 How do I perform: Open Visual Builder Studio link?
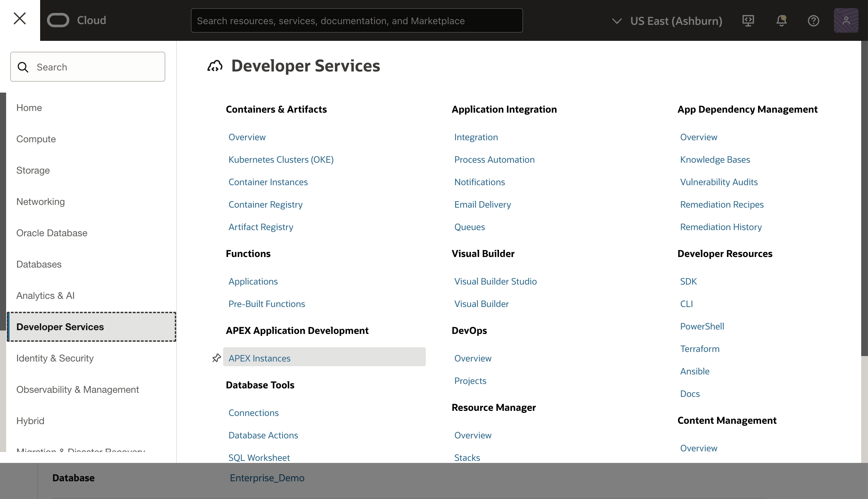point(495,281)
